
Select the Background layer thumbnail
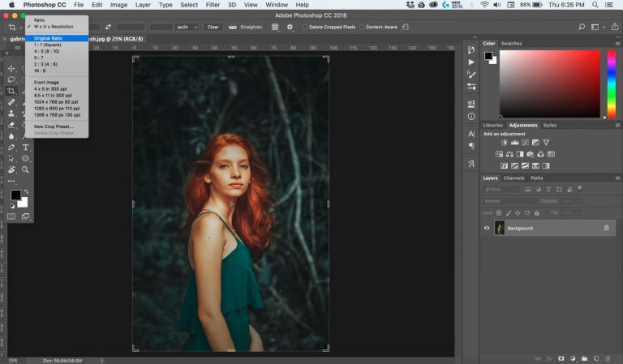[499, 228]
